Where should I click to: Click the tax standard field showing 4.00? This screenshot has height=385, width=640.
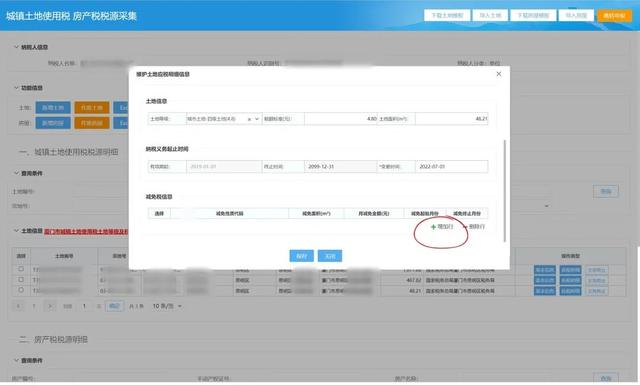pos(340,119)
